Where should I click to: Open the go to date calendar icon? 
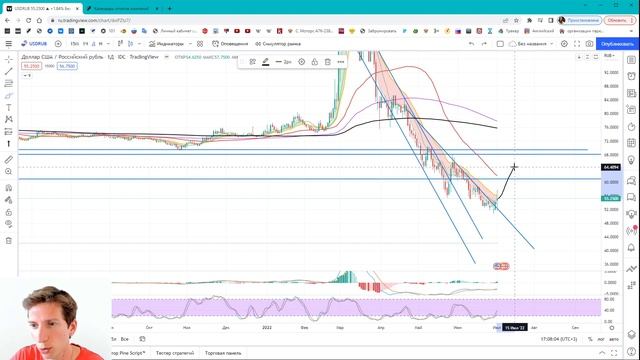coord(142,339)
